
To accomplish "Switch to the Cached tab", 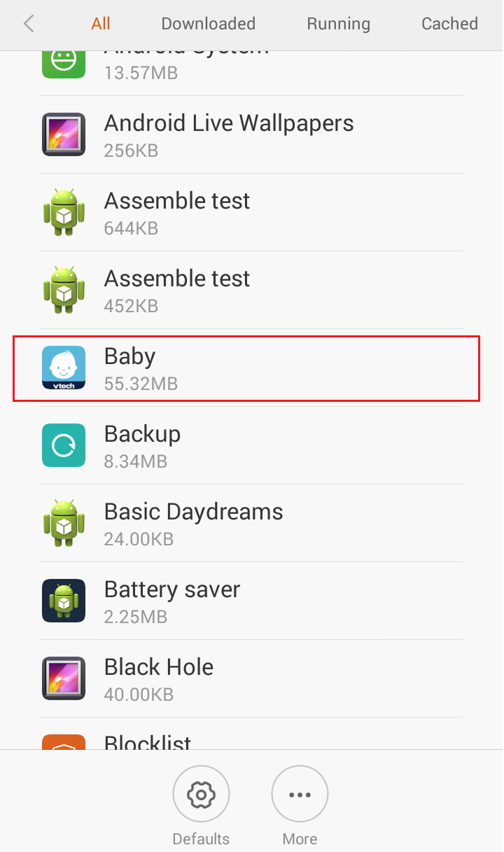I will click(x=449, y=24).
